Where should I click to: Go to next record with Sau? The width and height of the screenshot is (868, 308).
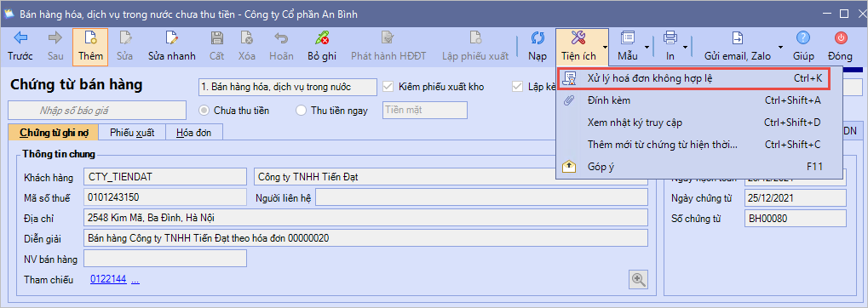[55, 46]
